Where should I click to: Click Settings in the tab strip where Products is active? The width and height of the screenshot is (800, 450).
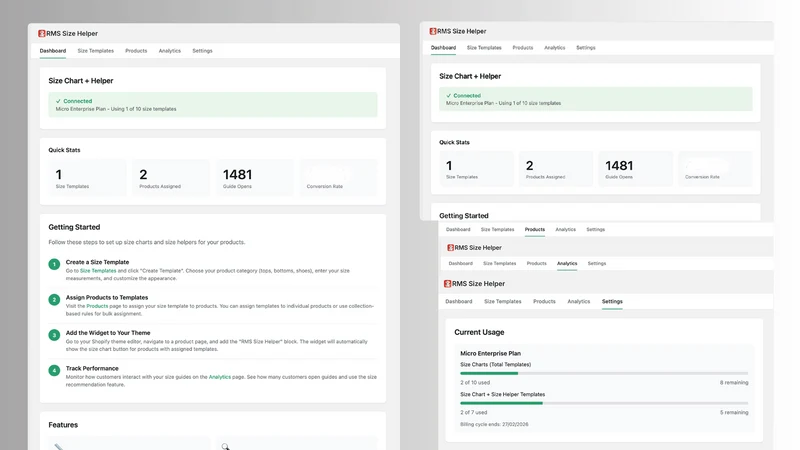(595, 230)
